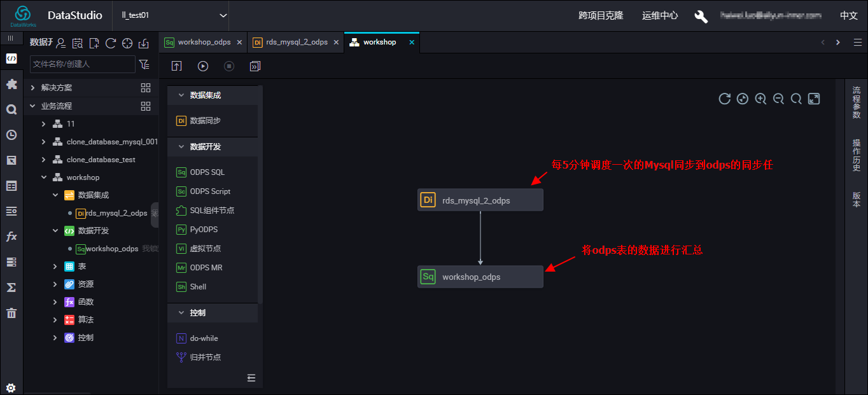Select rds_mysql_2_odps node on canvas
This screenshot has width=868, height=395.
[x=480, y=200]
